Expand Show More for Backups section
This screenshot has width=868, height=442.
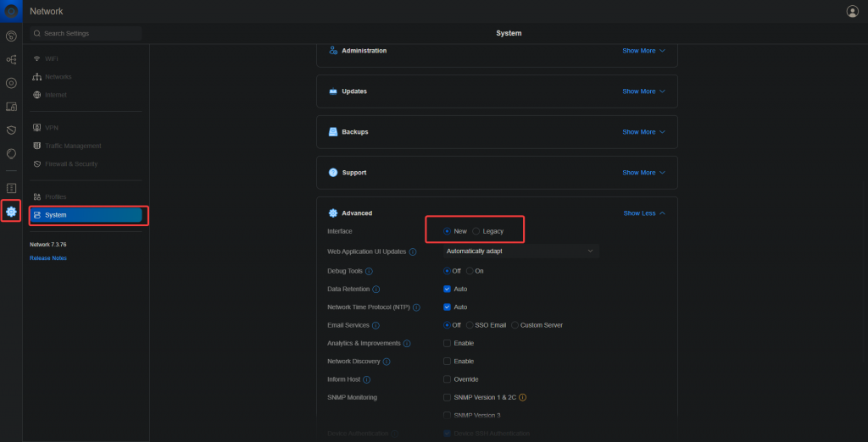click(x=643, y=132)
